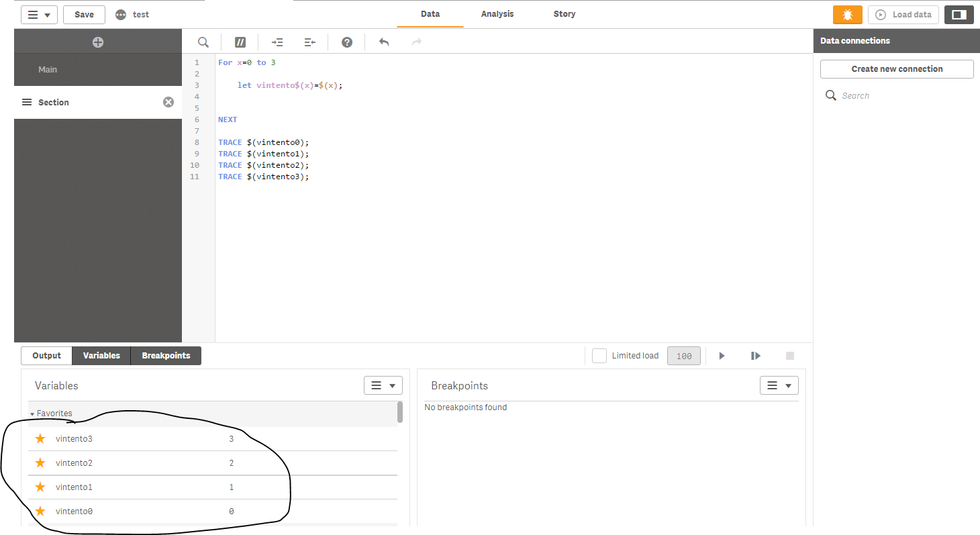The height and width of the screenshot is (535, 980).
Task: Click the data connections Search field
Action: coord(899,96)
